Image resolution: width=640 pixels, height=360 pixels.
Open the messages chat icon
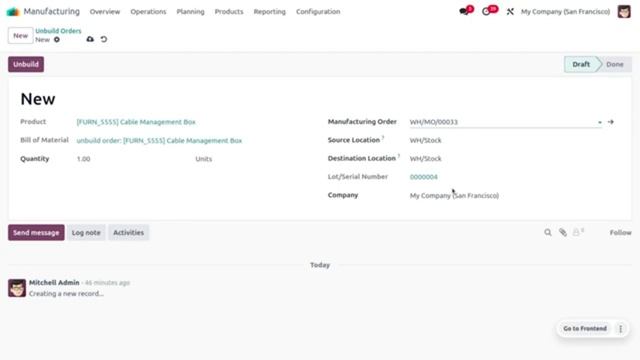(463, 11)
